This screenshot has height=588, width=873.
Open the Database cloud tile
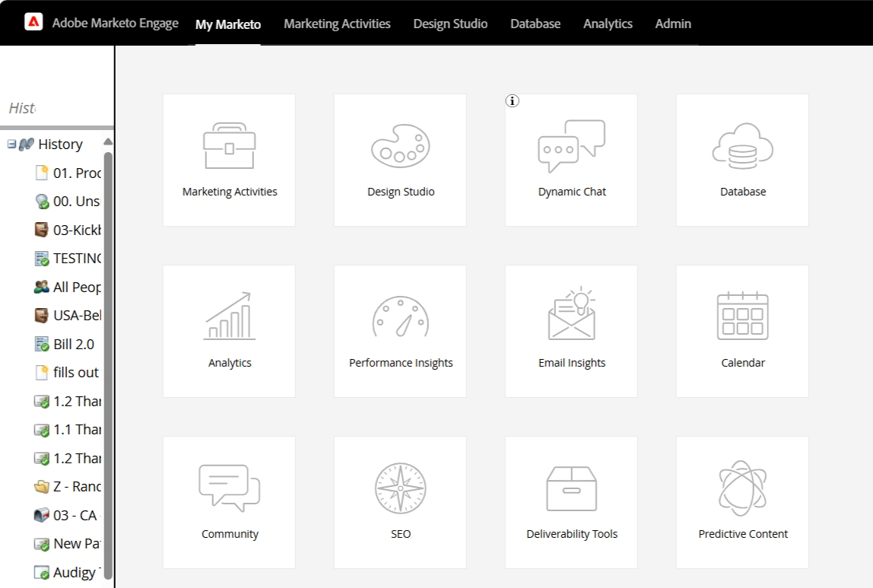[x=742, y=160]
